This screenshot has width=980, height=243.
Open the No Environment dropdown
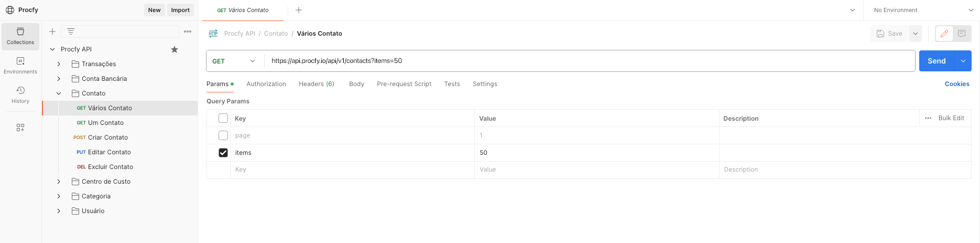922,10
